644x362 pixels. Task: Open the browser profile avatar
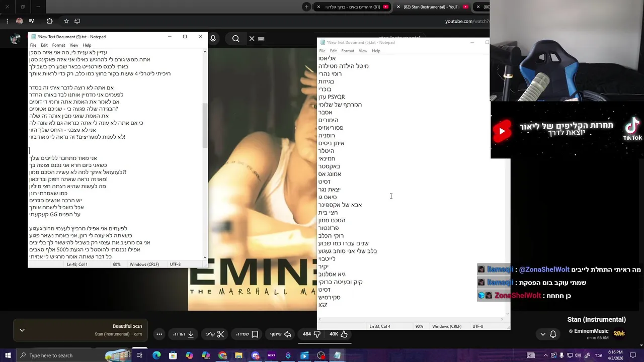tap(19, 21)
